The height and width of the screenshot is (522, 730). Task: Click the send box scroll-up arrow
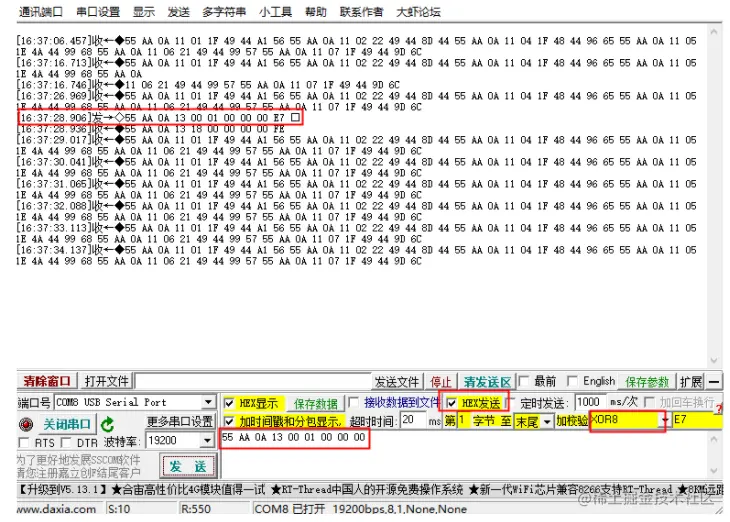(x=714, y=439)
